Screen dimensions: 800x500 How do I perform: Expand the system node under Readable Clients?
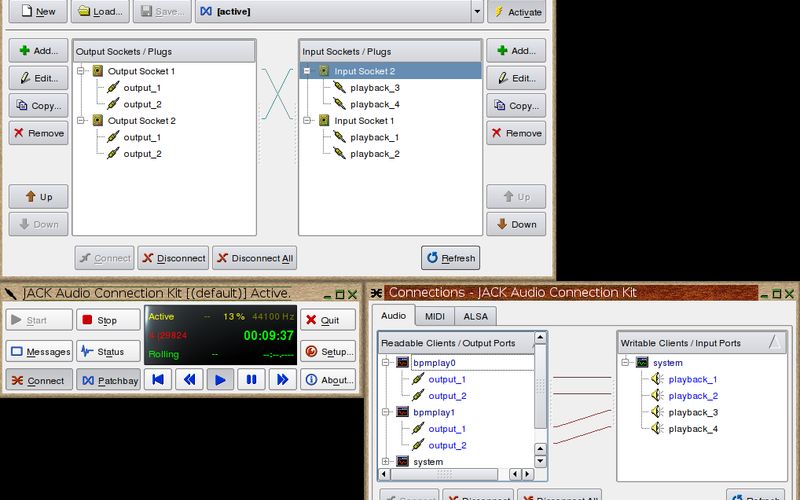click(x=386, y=461)
